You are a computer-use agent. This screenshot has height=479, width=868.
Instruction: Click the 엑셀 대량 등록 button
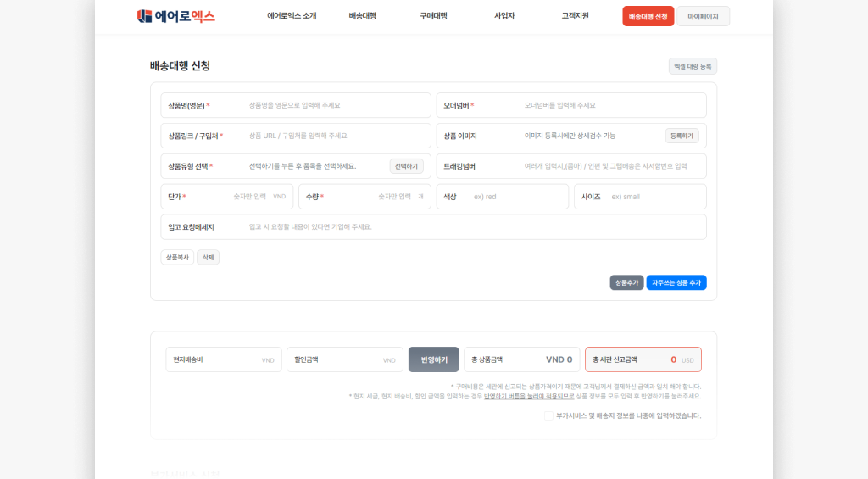[x=693, y=66]
